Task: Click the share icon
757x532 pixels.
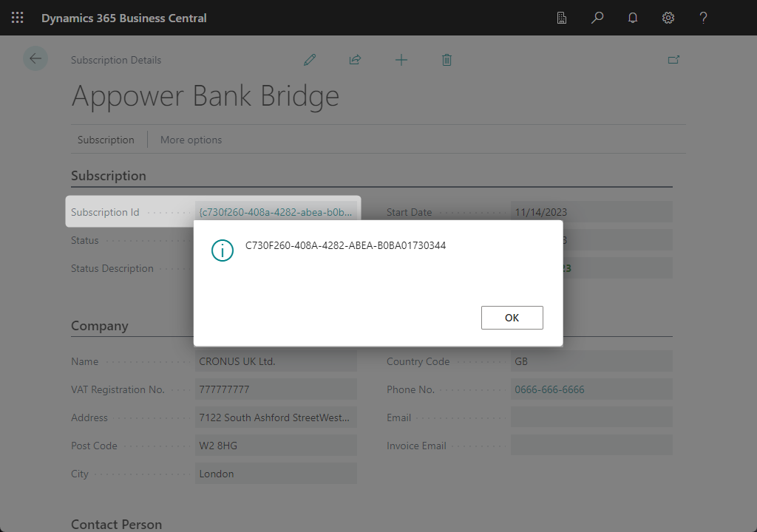Action: [355, 60]
